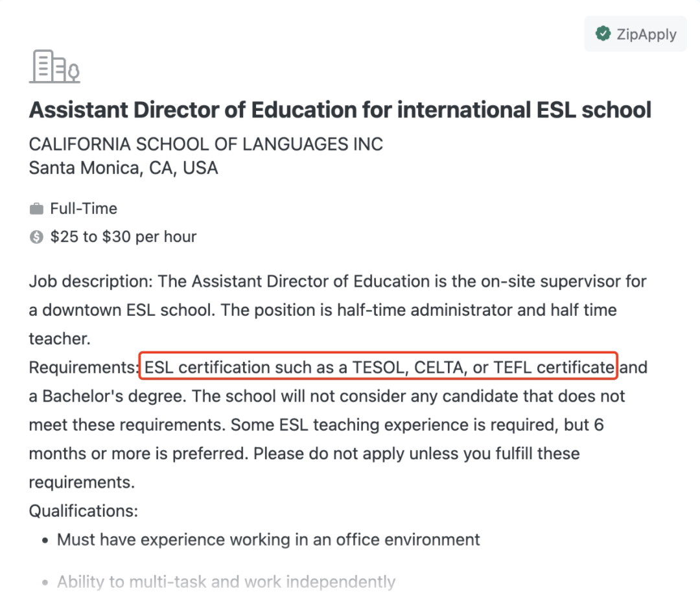The image size is (700, 609).
Task: Click the Santa Monica, CA, USA location text
Action: coord(124,169)
